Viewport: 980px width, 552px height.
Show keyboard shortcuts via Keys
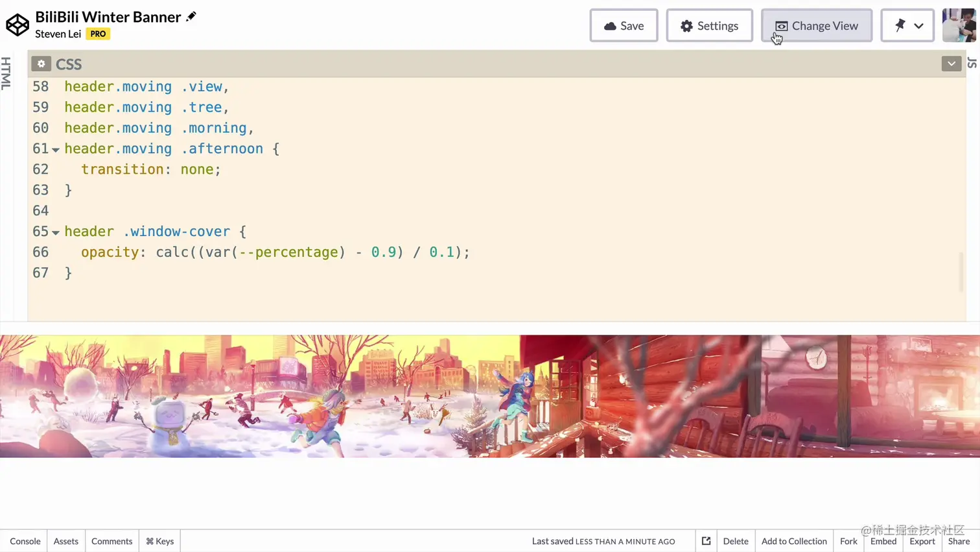click(160, 541)
